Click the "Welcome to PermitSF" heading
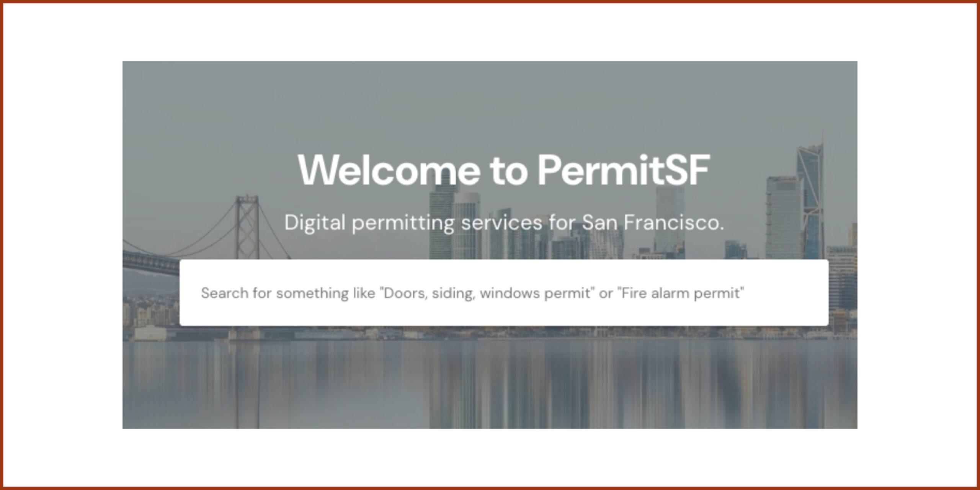The height and width of the screenshot is (490, 980). click(x=504, y=170)
